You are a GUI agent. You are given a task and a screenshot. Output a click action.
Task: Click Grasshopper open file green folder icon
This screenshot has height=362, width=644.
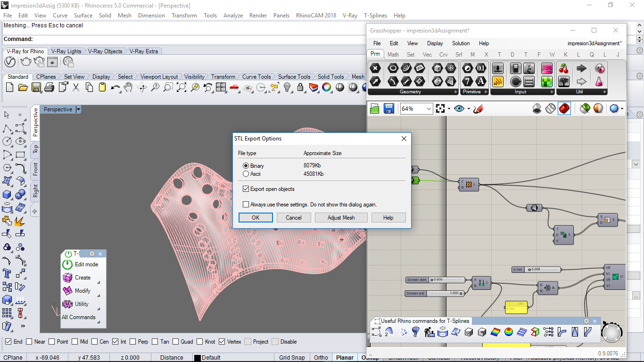point(374,109)
